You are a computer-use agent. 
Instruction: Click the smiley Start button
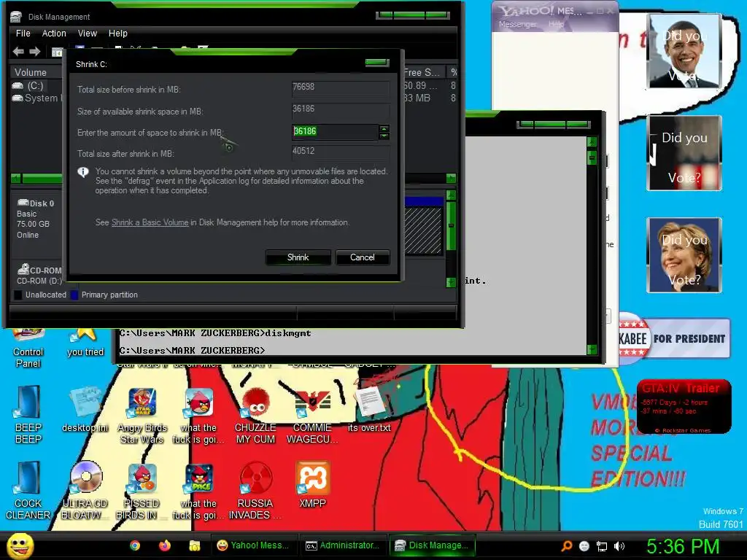[20, 546]
